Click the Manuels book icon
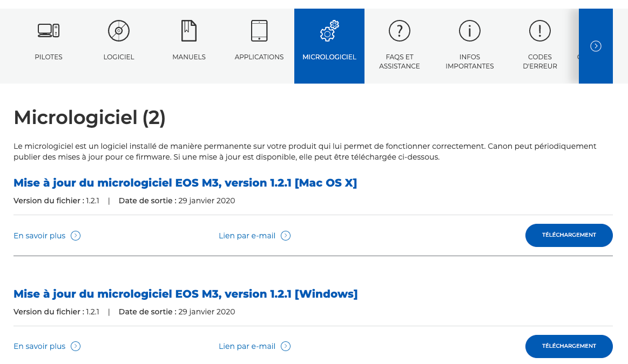The height and width of the screenshot is (364, 628). 189,31
